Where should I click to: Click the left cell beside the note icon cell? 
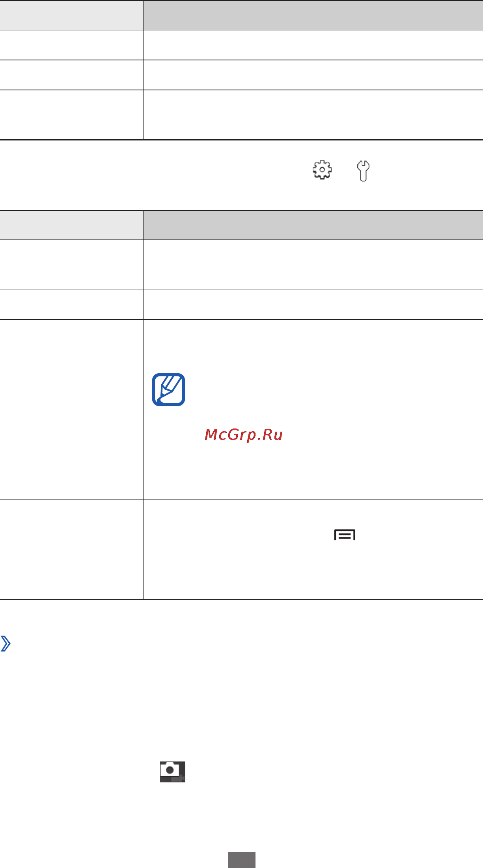71,410
